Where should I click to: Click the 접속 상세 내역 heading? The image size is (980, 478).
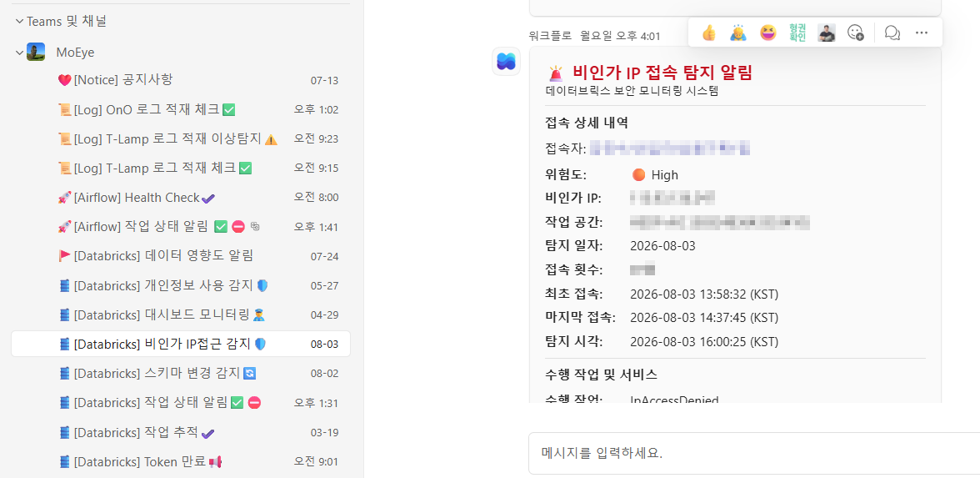(x=587, y=122)
